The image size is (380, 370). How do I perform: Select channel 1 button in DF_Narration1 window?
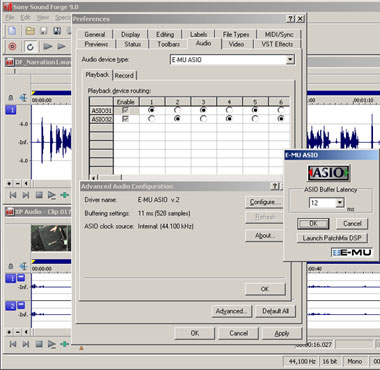click(x=11, y=110)
